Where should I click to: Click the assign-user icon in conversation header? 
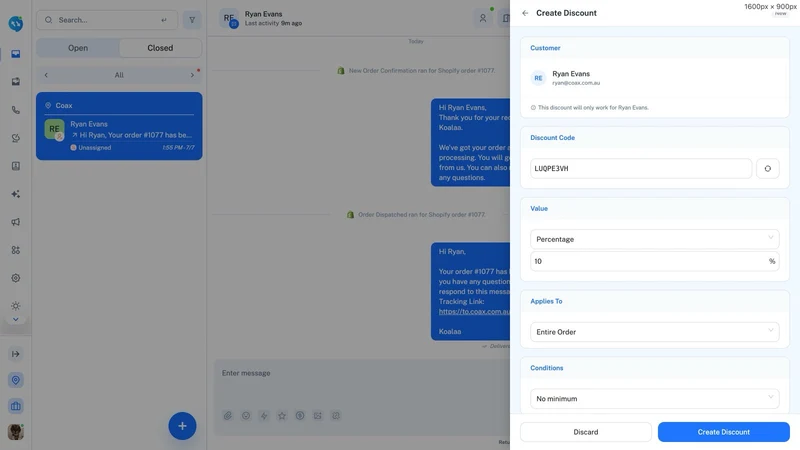click(x=483, y=18)
